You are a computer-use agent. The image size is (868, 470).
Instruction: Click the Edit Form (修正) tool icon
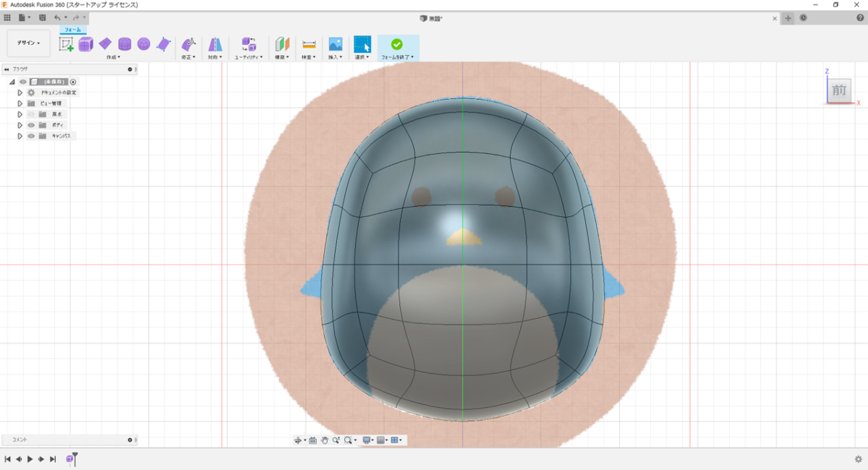189,44
